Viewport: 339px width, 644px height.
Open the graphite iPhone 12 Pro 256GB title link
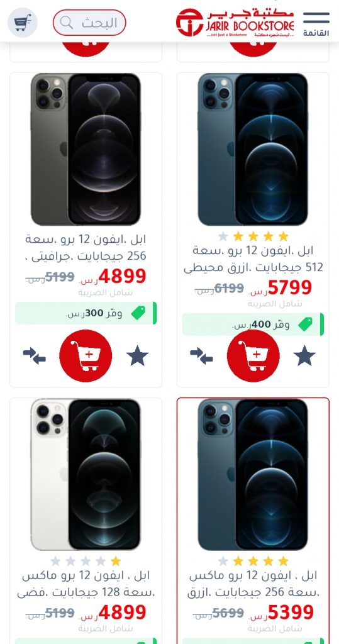[x=86, y=247]
